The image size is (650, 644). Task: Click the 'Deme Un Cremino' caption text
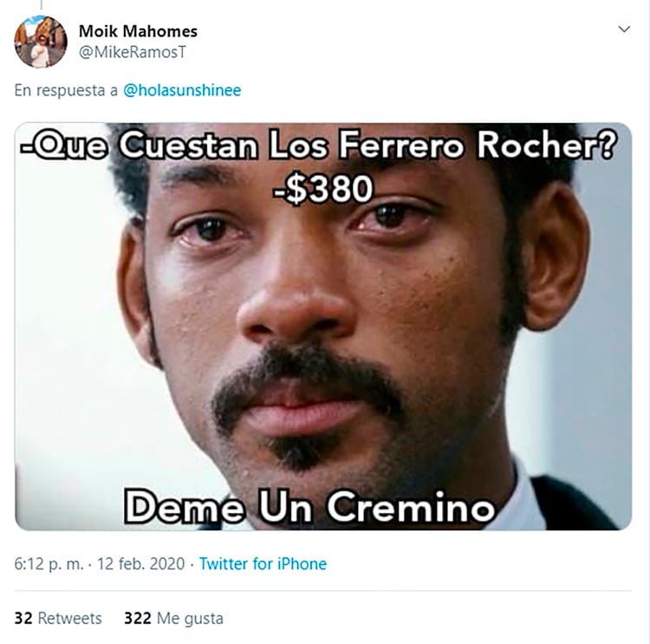(309, 506)
